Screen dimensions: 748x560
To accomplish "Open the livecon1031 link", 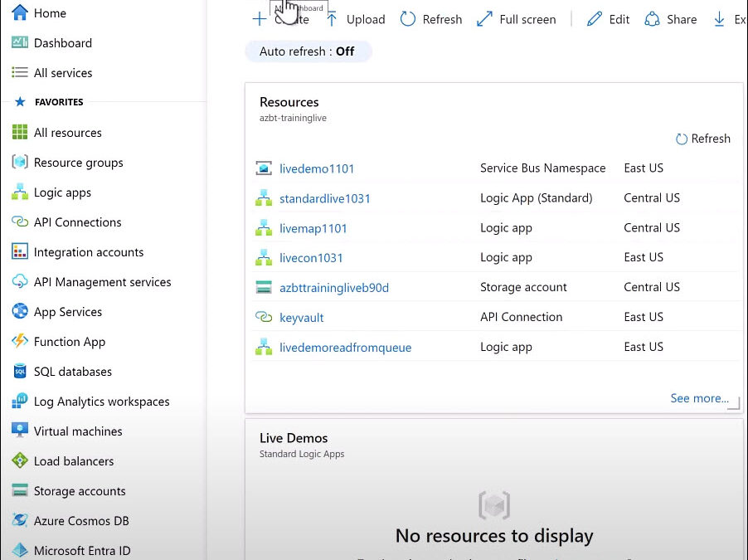I will [x=311, y=258].
